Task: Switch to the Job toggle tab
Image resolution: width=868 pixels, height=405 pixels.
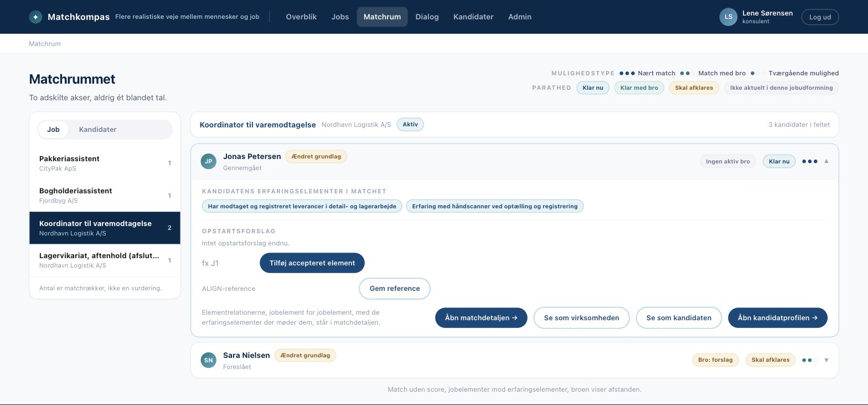Action: tap(53, 130)
